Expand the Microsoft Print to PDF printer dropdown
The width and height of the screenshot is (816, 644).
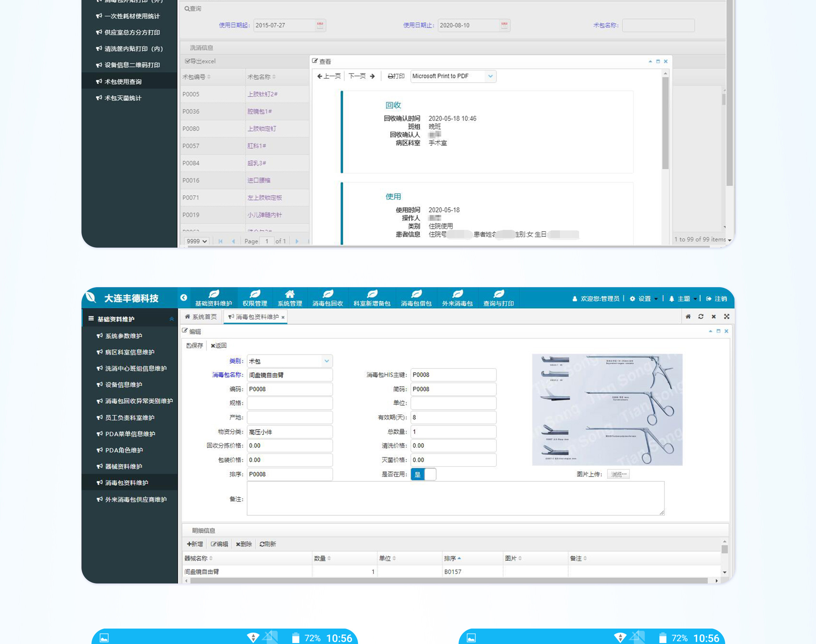click(490, 76)
